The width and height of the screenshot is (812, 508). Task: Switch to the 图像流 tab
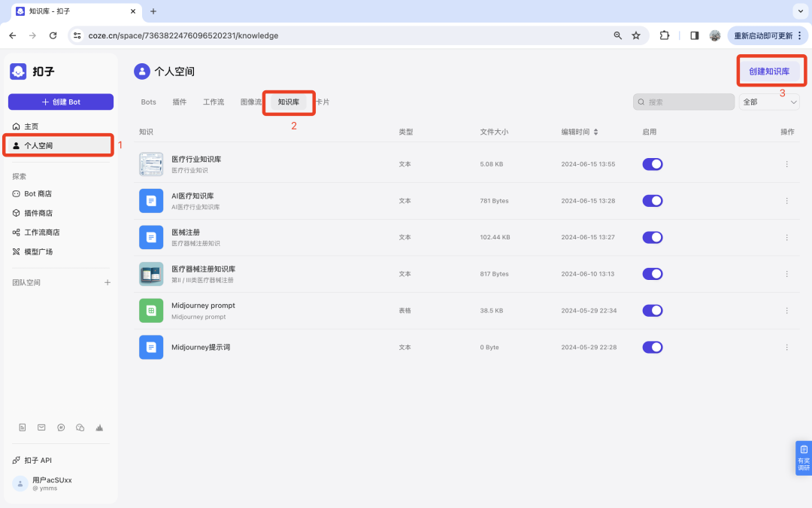[x=250, y=102]
